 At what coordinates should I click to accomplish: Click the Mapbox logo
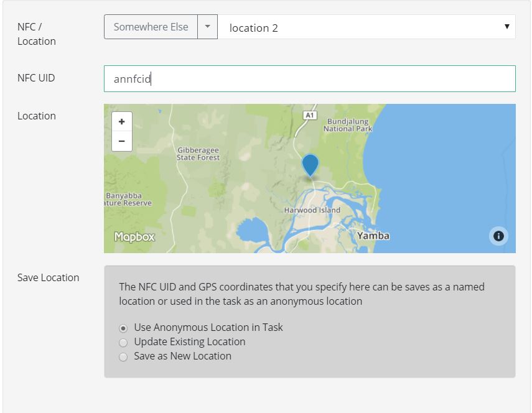134,237
